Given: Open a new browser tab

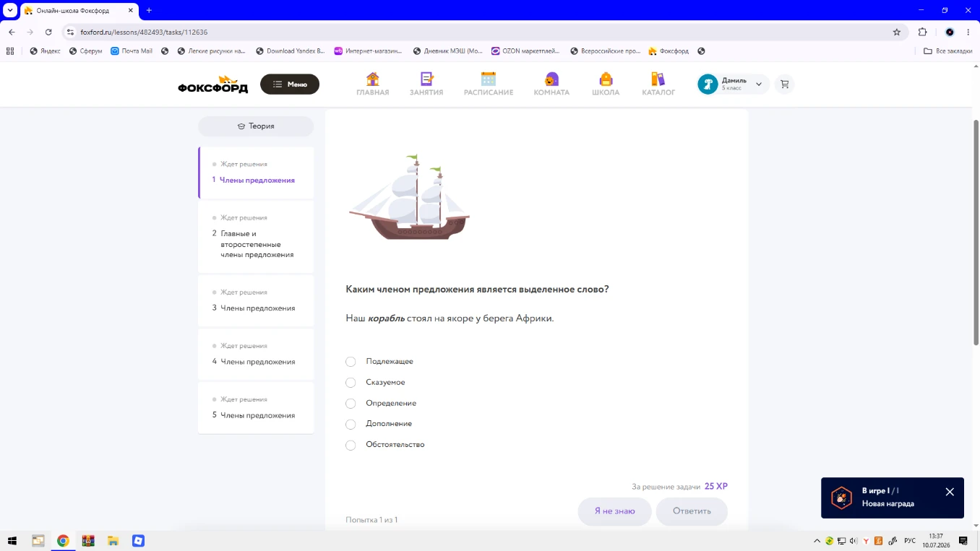Looking at the screenshot, I should click(x=149, y=10).
